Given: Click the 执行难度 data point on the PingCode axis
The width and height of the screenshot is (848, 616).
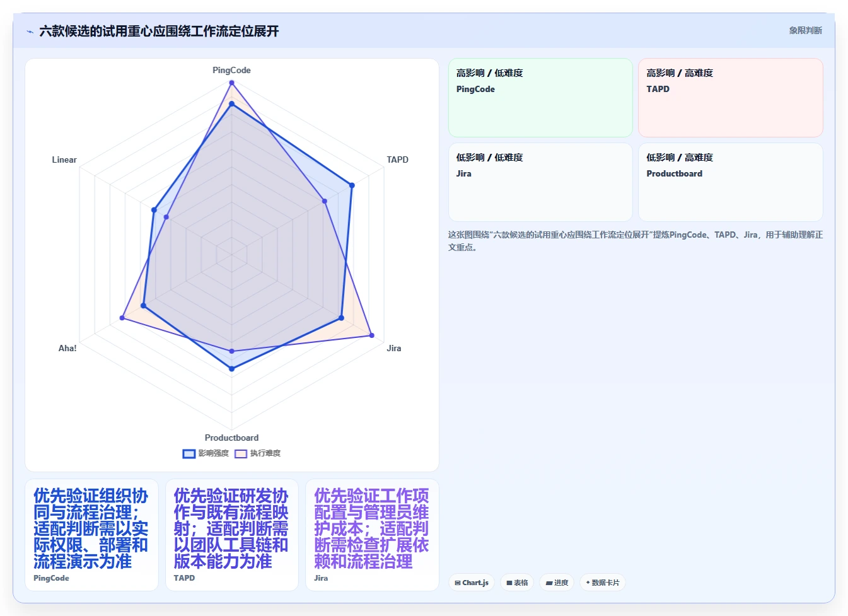Looking at the screenshot, I should pos(231,82).
